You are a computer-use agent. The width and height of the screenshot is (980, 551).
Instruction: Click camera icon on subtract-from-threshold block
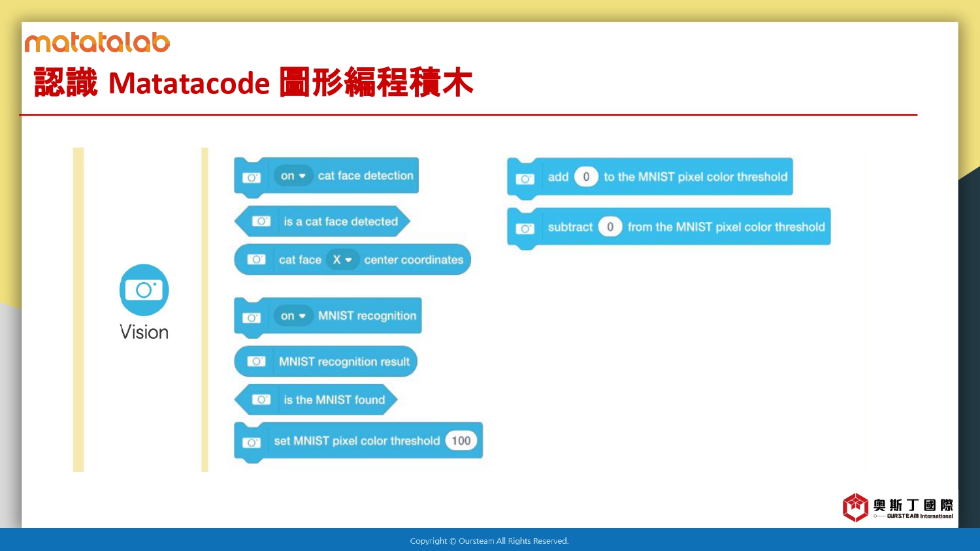click(x=525, y=229)
